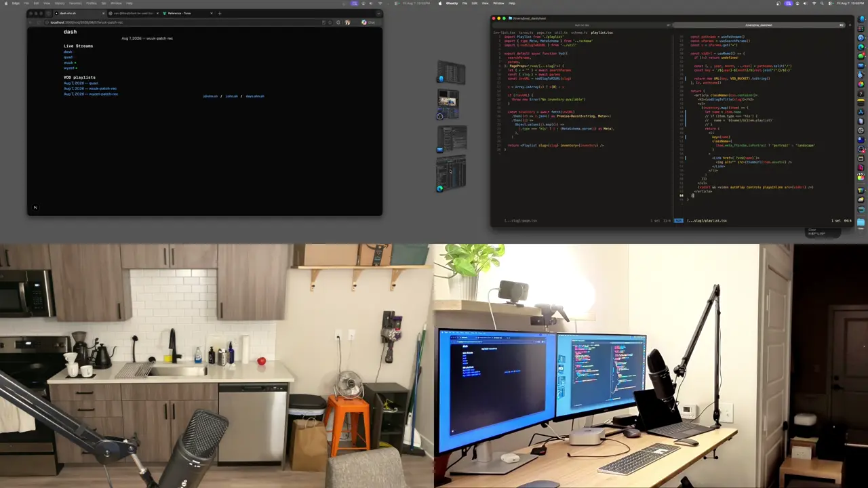Viewport: 868px width, 488px height.
Task: Select the inv-list.tsx buffer tab in Ghostty
Action: tap(504, 33)
